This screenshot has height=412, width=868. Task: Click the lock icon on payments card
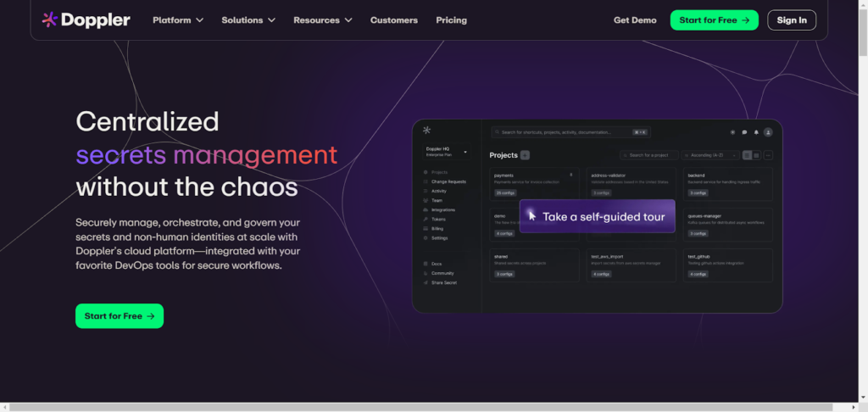[571, 175]
